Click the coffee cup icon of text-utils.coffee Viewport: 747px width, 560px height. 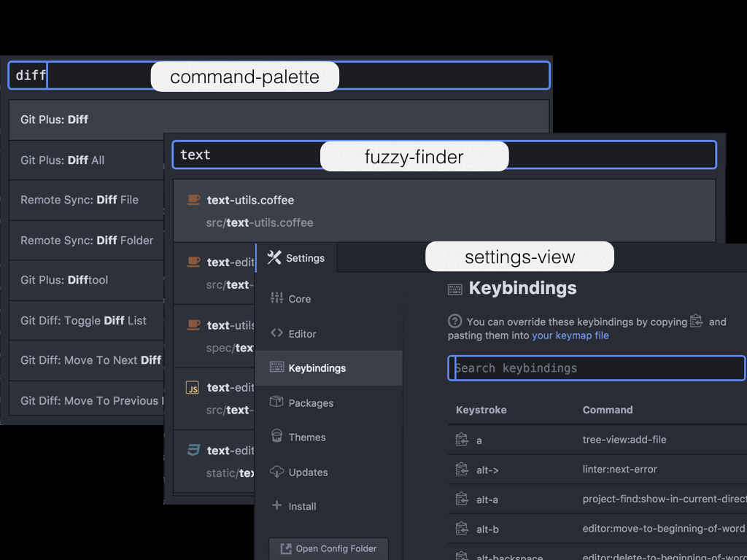point(193,200)
